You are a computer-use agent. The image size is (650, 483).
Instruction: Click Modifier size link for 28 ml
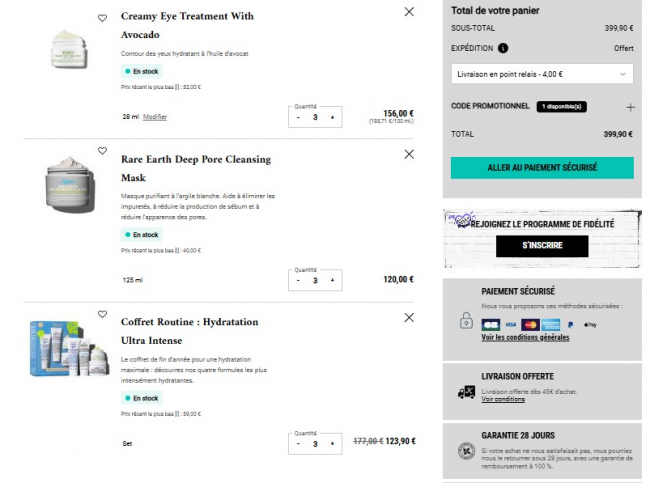[x=155, y=117]
